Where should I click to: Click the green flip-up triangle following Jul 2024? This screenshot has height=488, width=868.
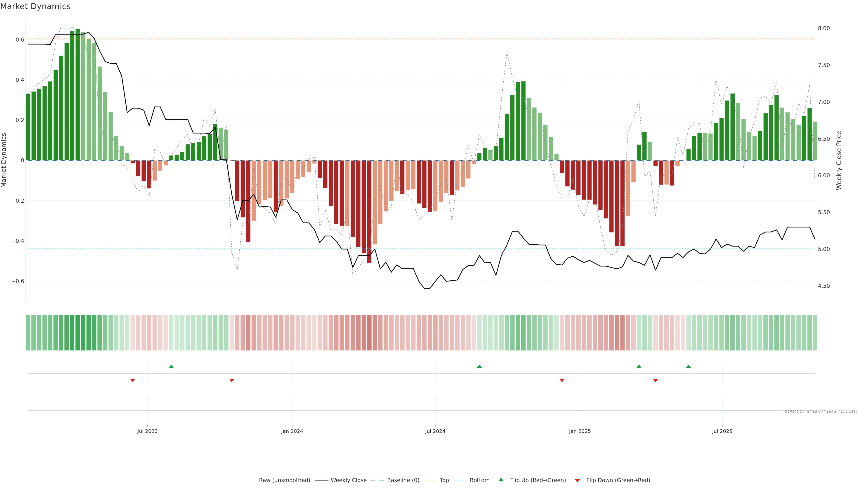tap(479, 366)
